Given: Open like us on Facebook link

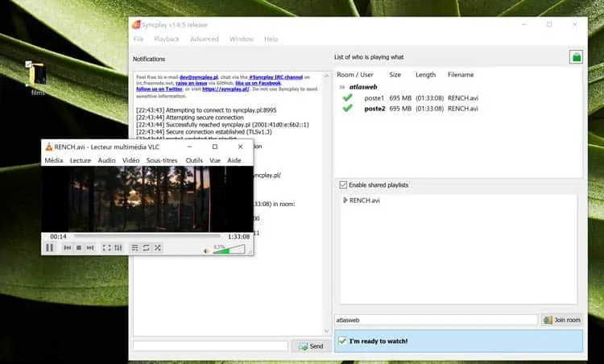Looking at the screenshot, I should [258, 83].
